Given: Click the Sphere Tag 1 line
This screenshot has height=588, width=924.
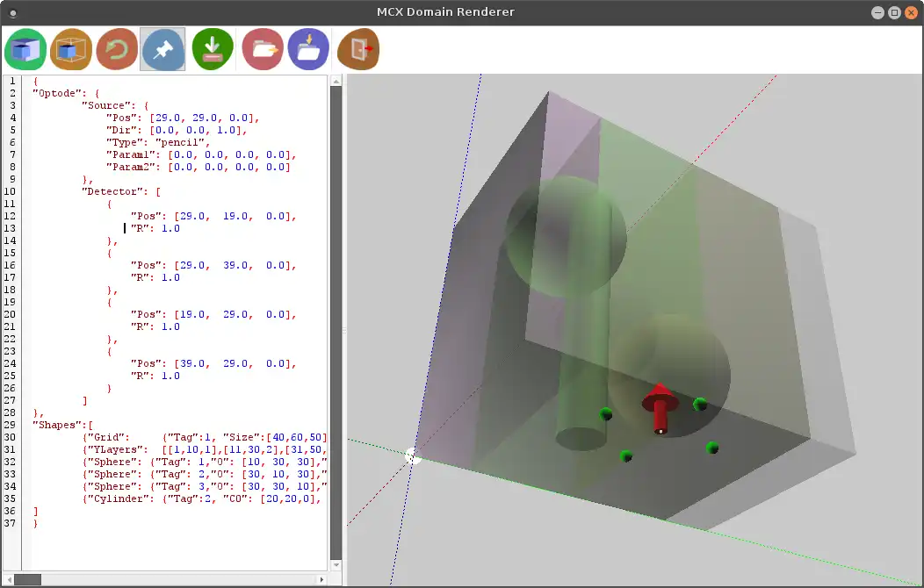Looking at the screenshot, I should (205, 462).
